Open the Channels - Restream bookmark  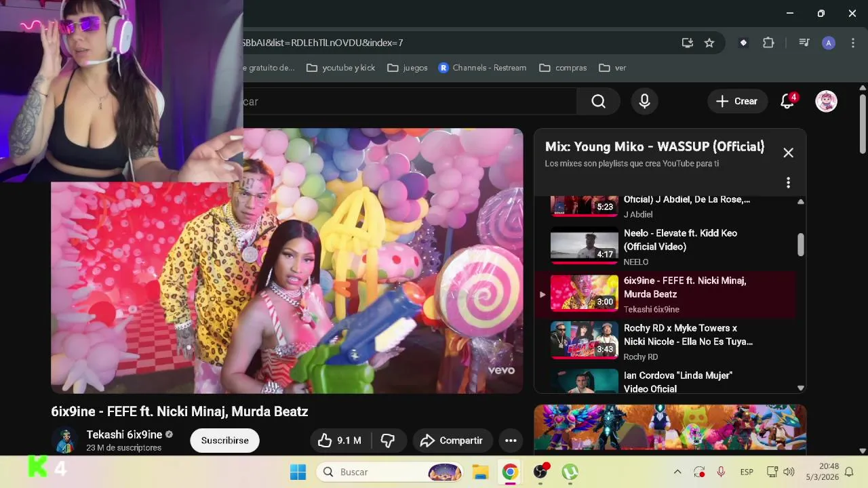[482, 68]
